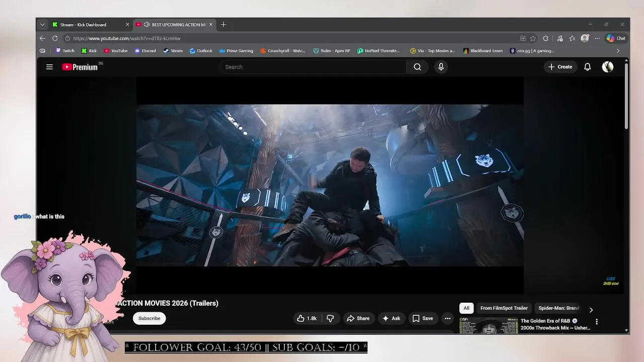Click the Create button
The image size is (644, 362).
coord(560,67)
